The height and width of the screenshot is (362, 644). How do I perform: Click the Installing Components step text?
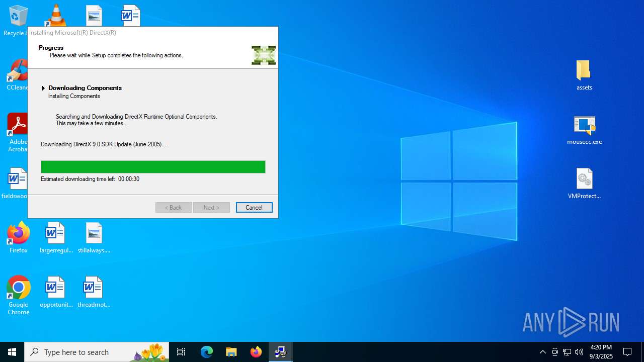tap(74, 96)
